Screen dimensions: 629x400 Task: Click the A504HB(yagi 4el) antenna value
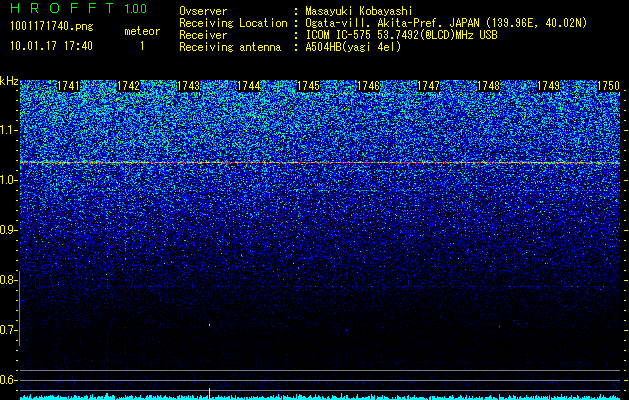(x=353, y=47)
